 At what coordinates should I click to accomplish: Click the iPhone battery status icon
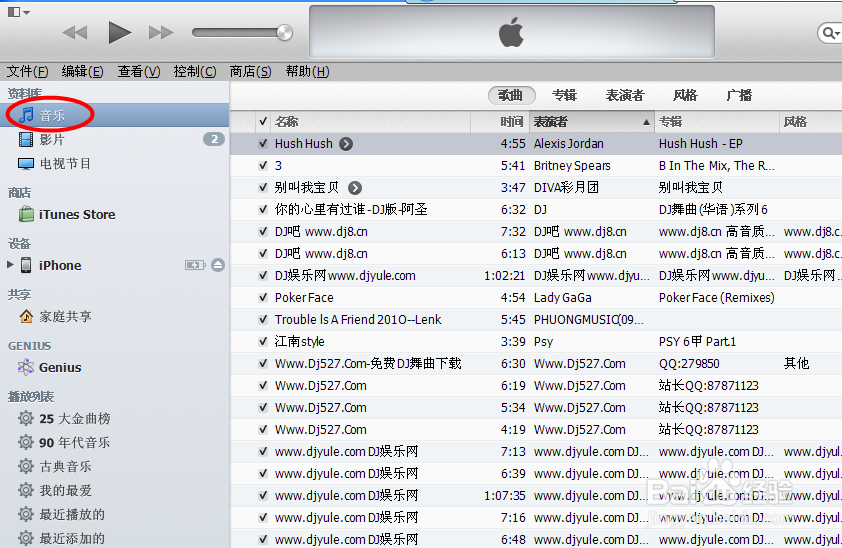[195, 265]
